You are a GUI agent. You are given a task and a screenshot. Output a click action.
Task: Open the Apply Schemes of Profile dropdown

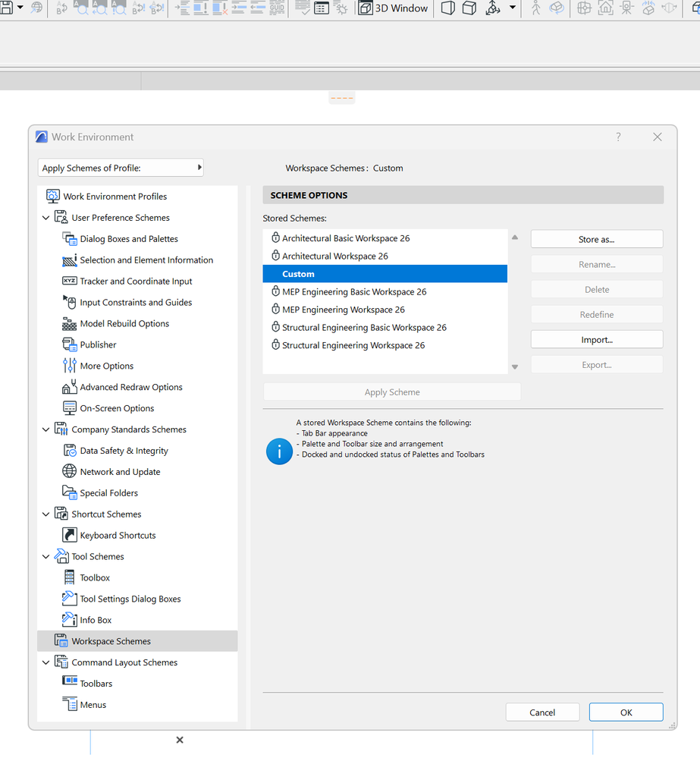(x=121, y=168)
